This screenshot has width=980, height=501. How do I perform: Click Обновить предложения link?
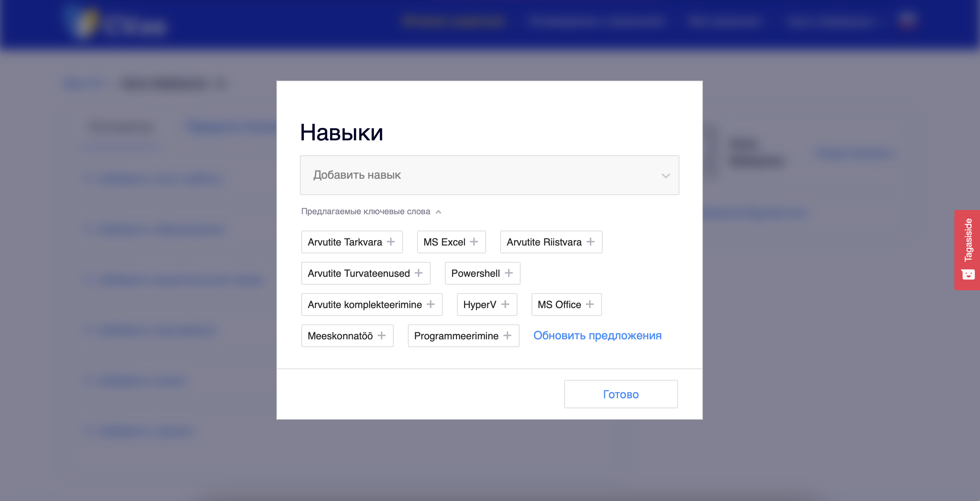click(x=597, y=335)
